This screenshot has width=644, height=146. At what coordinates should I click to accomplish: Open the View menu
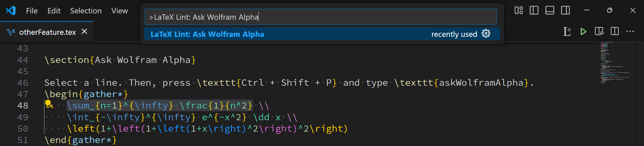(119, 11)
